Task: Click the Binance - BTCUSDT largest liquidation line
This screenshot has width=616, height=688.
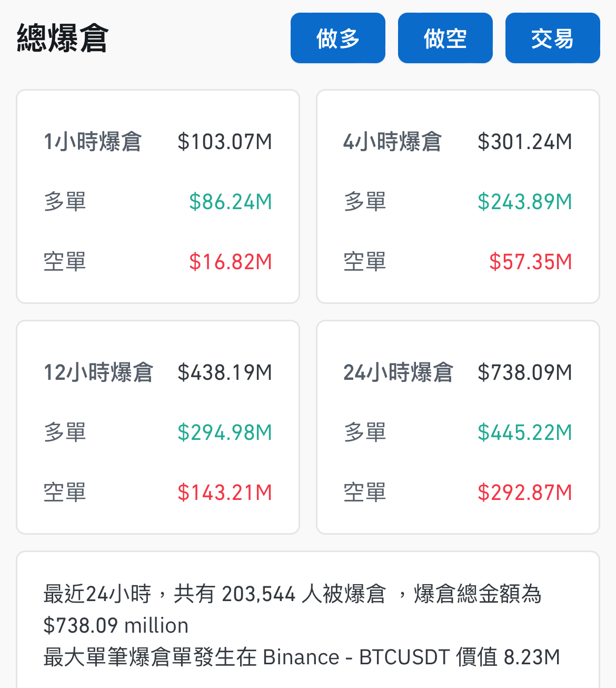Action: pyautogui.click(x=302, y=657)
